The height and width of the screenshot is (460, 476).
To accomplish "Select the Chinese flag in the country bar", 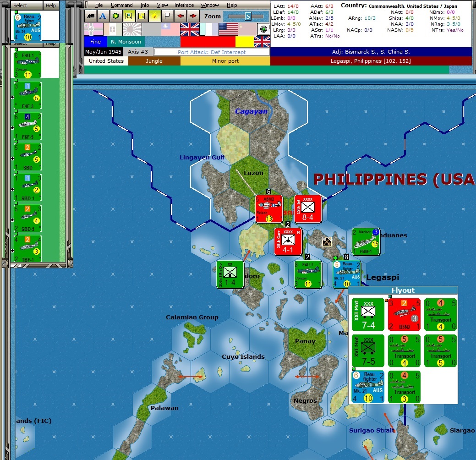I will (170, 29).
